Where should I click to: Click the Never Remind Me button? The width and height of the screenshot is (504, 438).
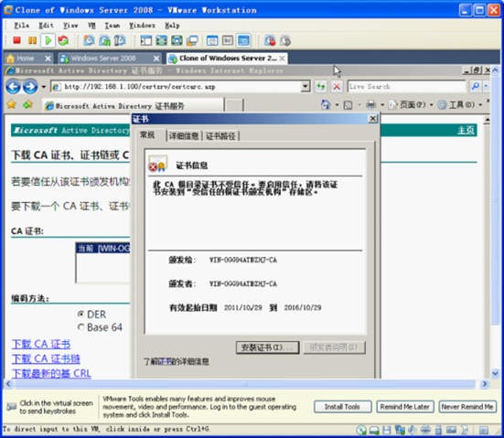(467, 407)
